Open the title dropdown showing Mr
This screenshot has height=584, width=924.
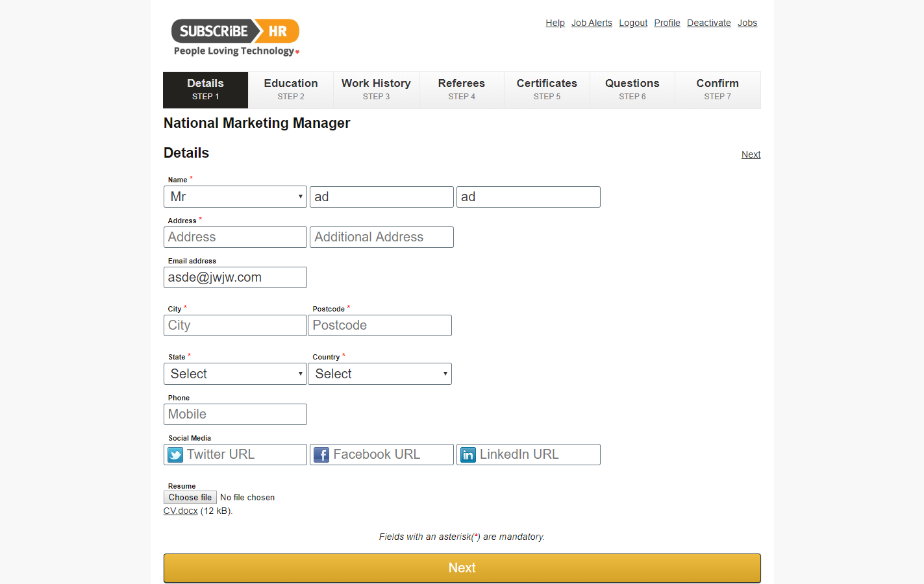pos(235,197)
